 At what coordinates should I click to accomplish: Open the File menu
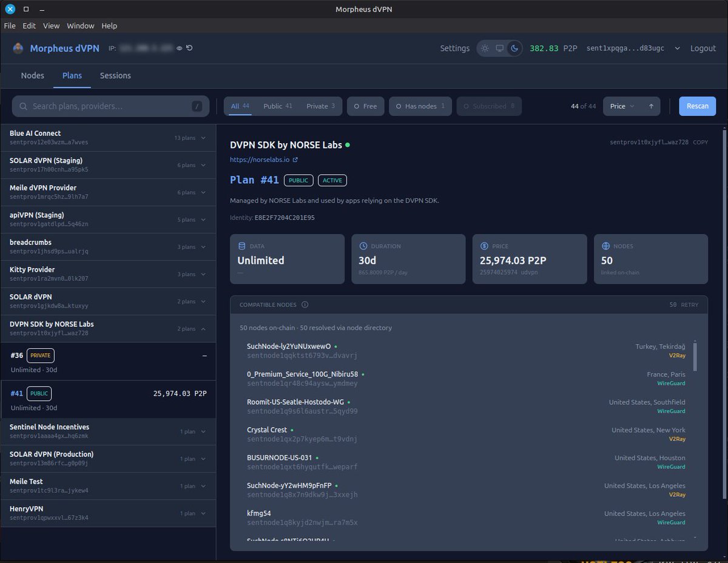pos(10,26)
